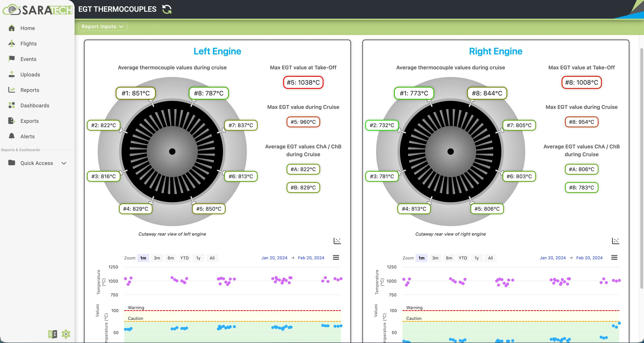
Task: Click left engine thermocouple #8: 787°C
Action: click(209, 93)
